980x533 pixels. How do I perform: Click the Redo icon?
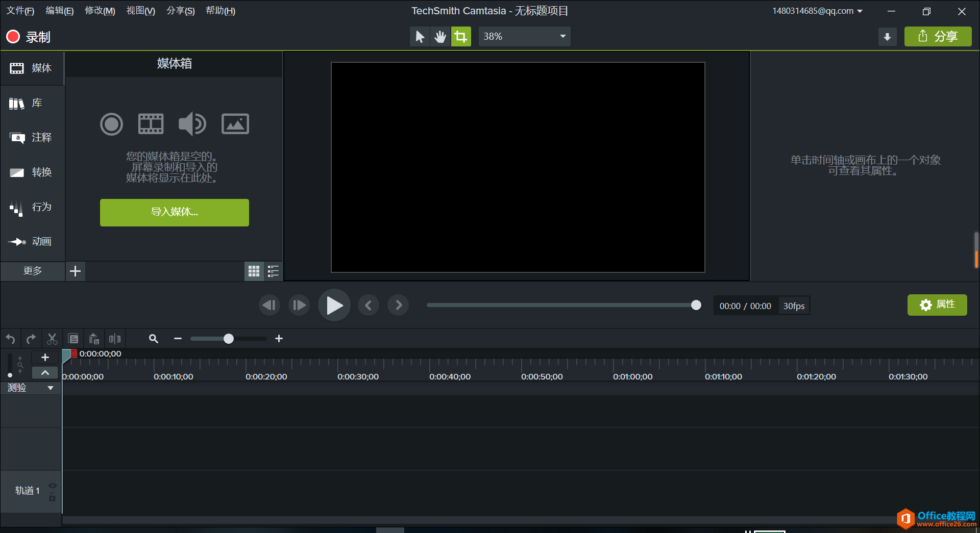point(31,339)
